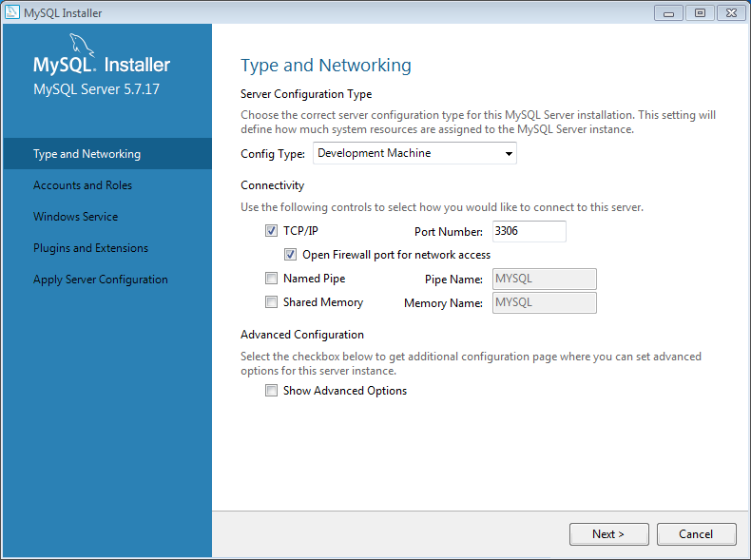This screenshot has width=751, height=560.
Task: Go to Accounts and Roles step
Action: coord(83,185)
